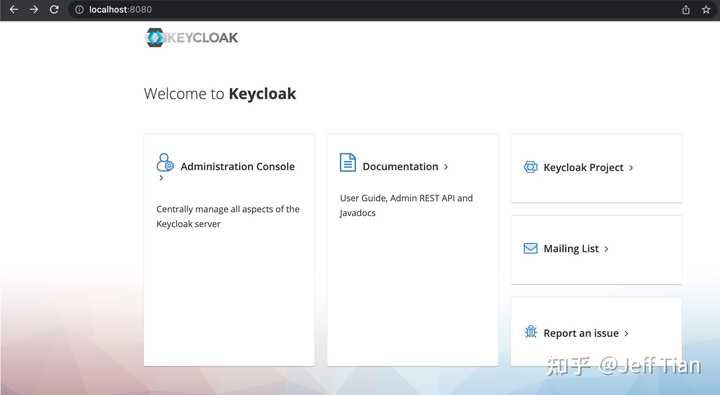The height and width of the screenshot is (395, 720).
Task: Bookmark this page with the star icon
Action: (x=706, y=9)
